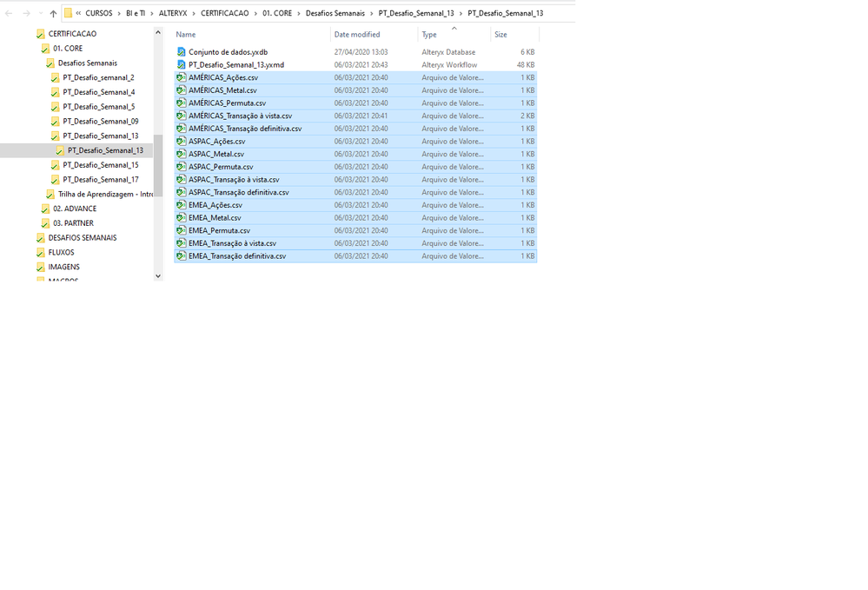Click the icon of ASPAC_Permuta.csv
The width and height of the screenshot is (868, 590).
tap(181, 167)
